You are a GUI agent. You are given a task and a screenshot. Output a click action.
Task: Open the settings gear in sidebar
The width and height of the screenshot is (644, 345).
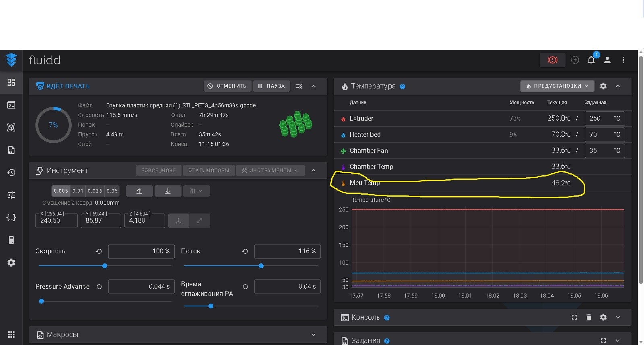point(11,263)
